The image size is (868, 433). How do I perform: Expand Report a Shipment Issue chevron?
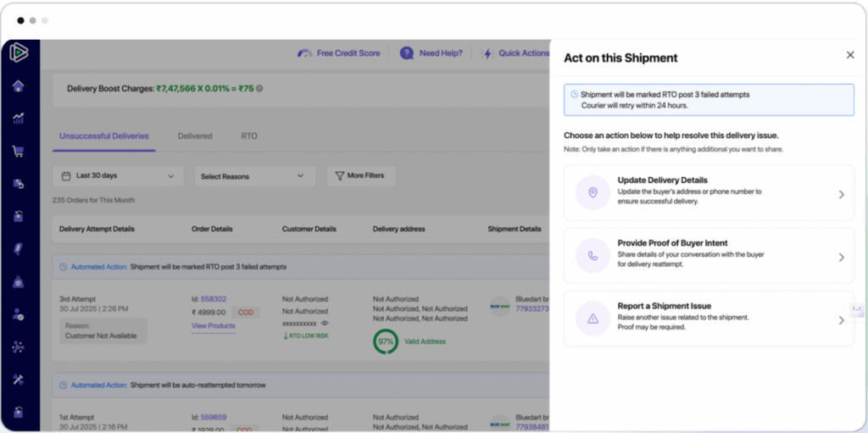[x=841, y=320]
